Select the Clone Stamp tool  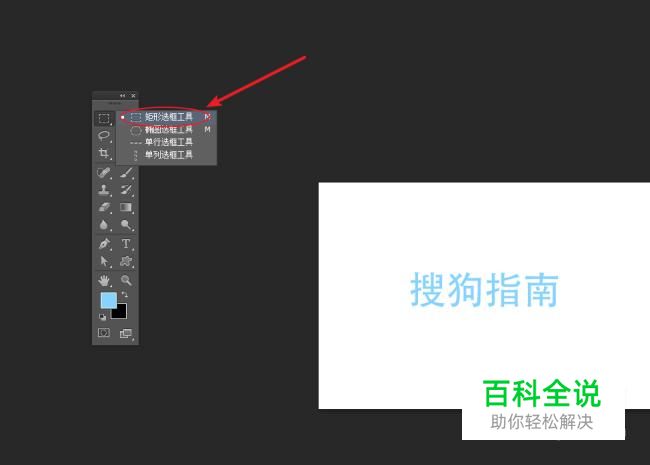pyautogui.click(x=104, y=190)
